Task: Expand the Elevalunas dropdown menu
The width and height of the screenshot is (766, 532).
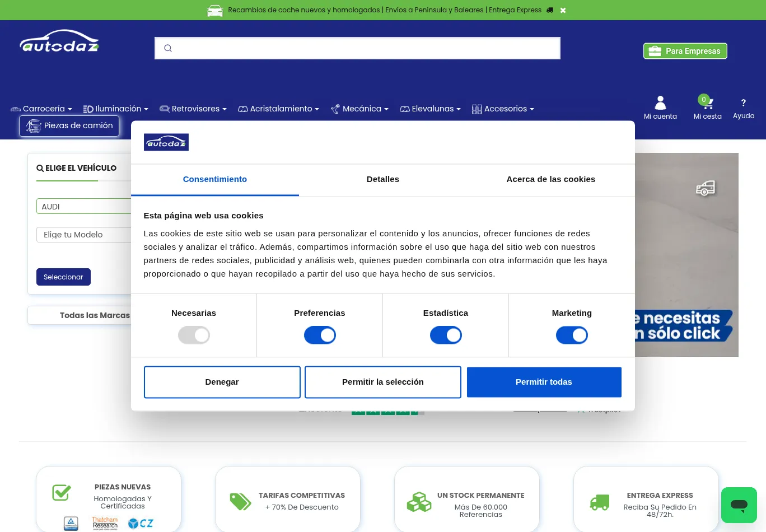Action: tap(430, 109)
